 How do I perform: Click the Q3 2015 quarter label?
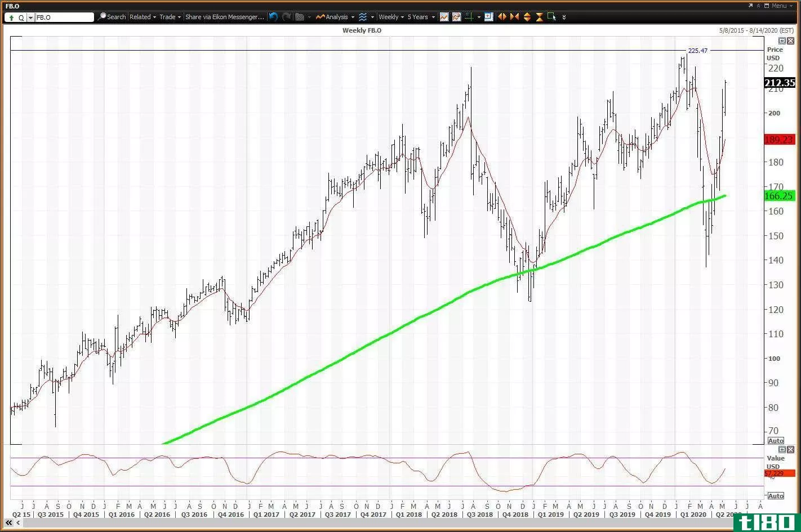coord(51,515)
